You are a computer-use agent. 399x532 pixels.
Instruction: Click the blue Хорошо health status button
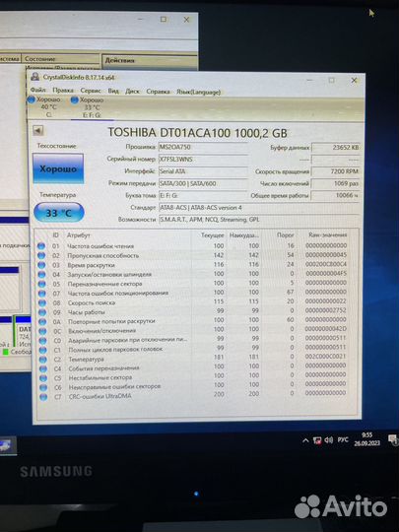[58, 168]
